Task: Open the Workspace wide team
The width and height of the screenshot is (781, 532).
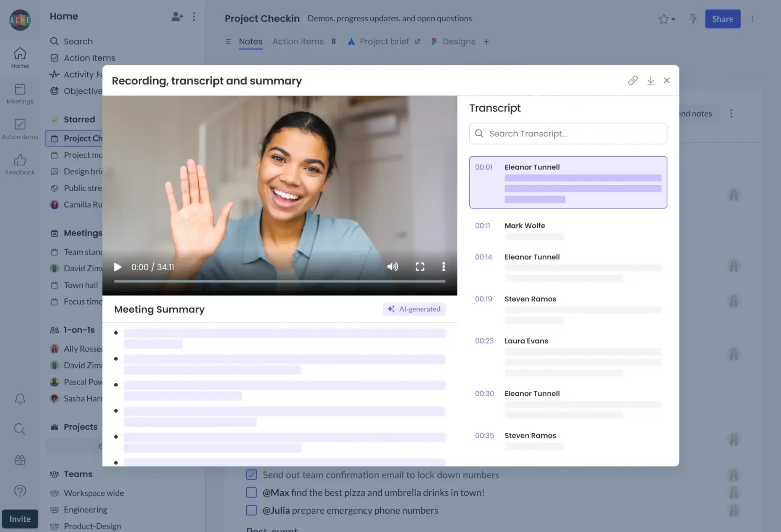Action: click(87, 493)
